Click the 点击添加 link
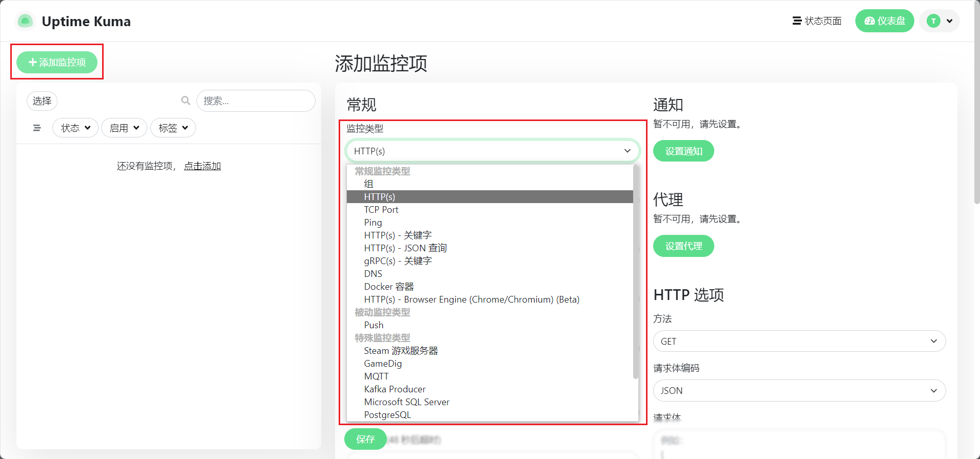Screen dimensions: 980x459 (202, 166)
